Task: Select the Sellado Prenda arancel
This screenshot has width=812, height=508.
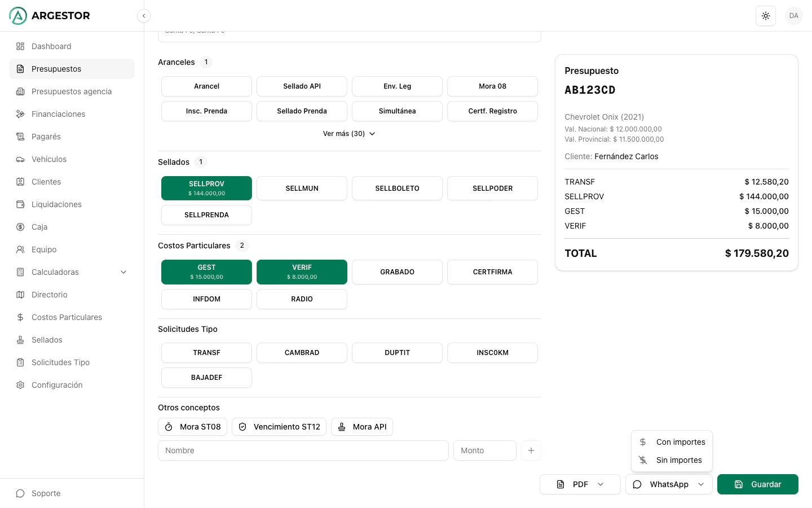Action: 302,111
